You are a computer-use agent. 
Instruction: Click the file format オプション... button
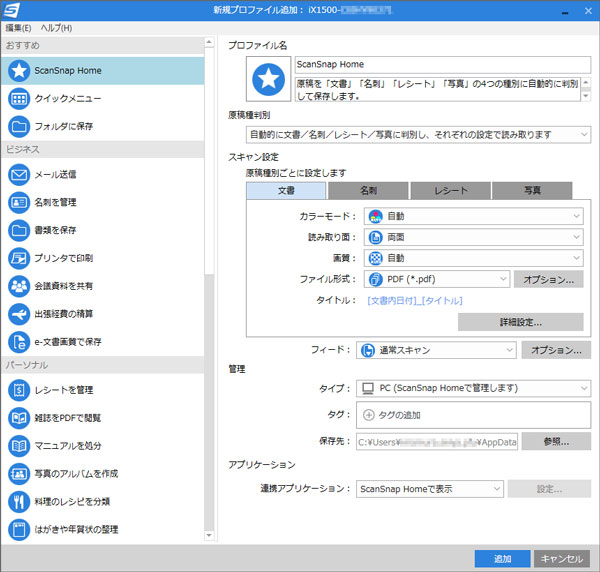(548, 279)
